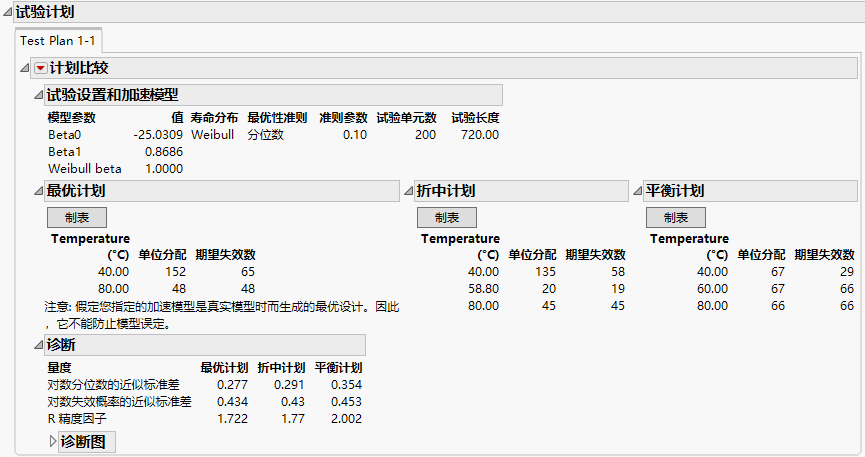865x457 pixels.
Task: Click the test length value 720.00
Action: [x=480, y=135]
